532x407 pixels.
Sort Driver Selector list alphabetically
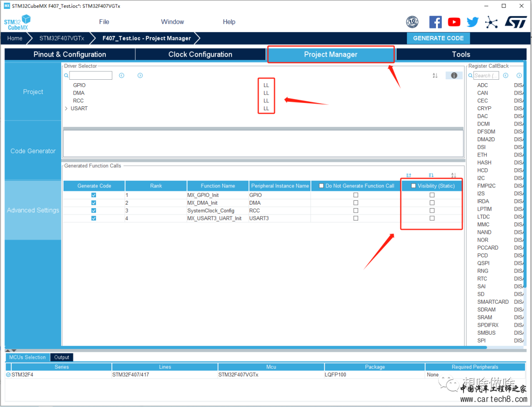click(435, 75)
